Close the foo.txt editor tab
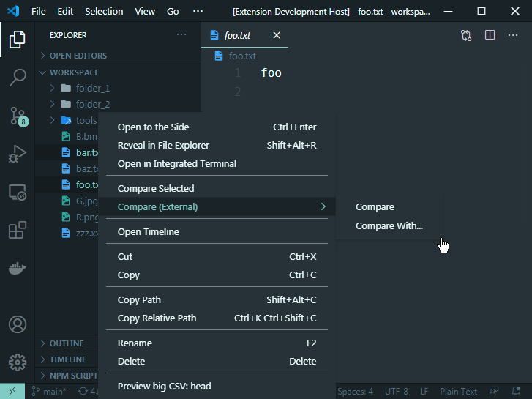This screenshot has width=532, height=399. coord(276,35)
